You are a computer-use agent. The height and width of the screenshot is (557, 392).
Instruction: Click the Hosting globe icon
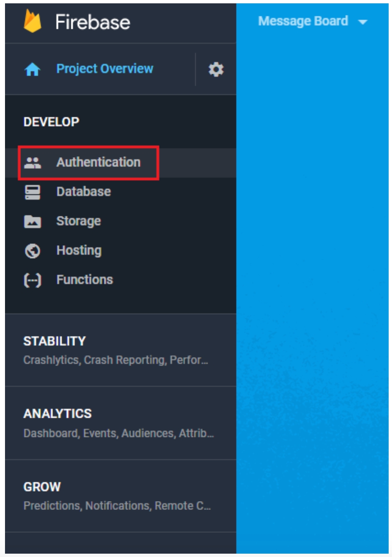[33, 251]
